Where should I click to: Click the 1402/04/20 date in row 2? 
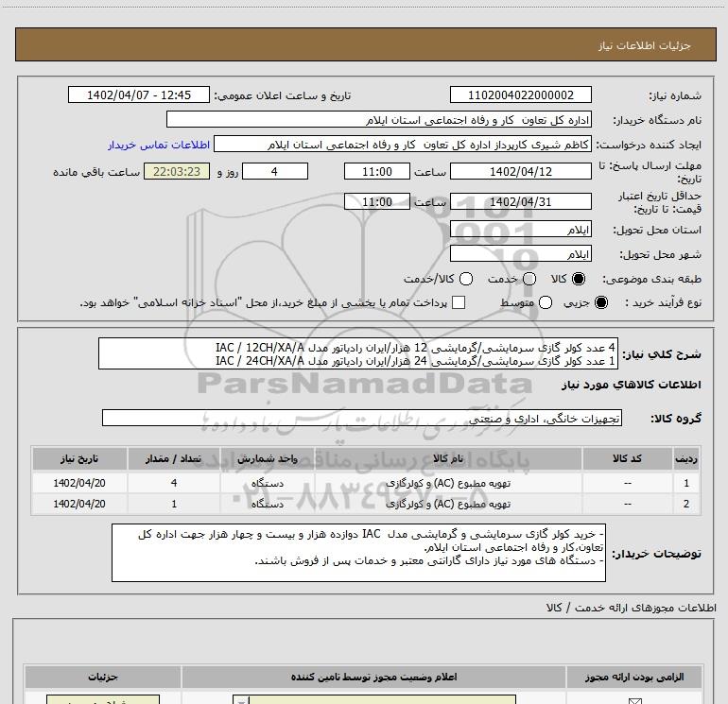(x=79, y=504)
